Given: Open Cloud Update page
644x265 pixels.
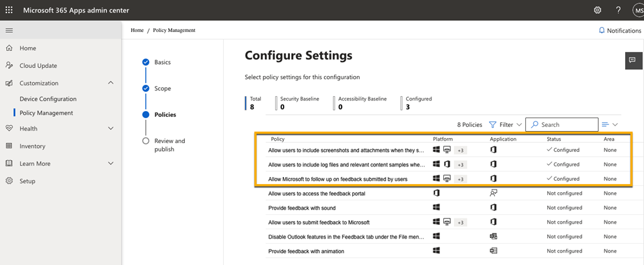Looking at the screenshot, I should coord(38,66).
